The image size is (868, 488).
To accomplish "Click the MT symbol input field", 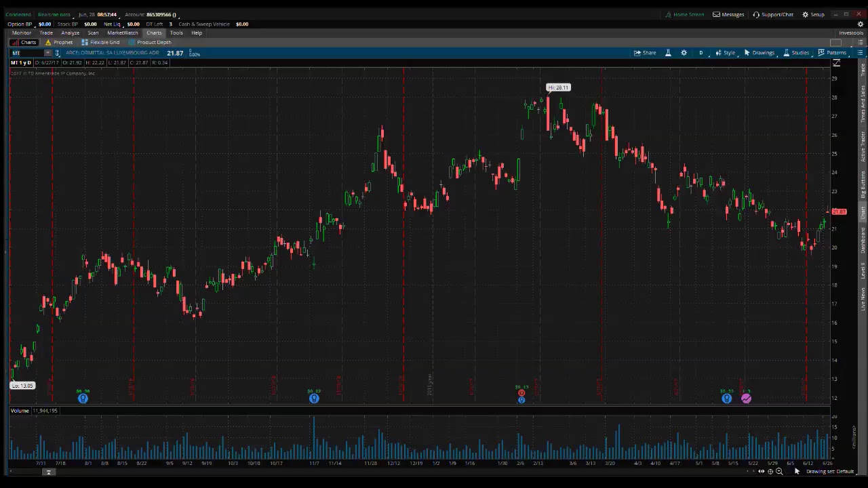I will (x=26, y=53).
